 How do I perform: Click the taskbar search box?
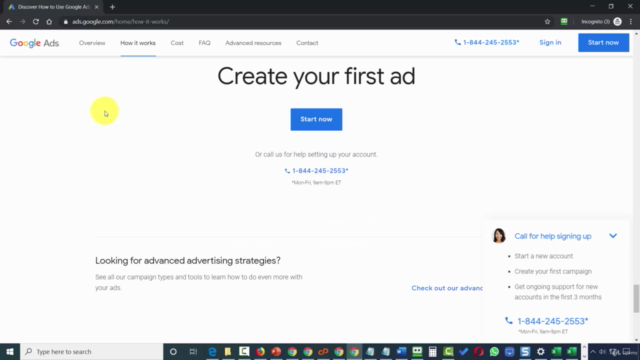pyautogui.click(x=91, y=351)
